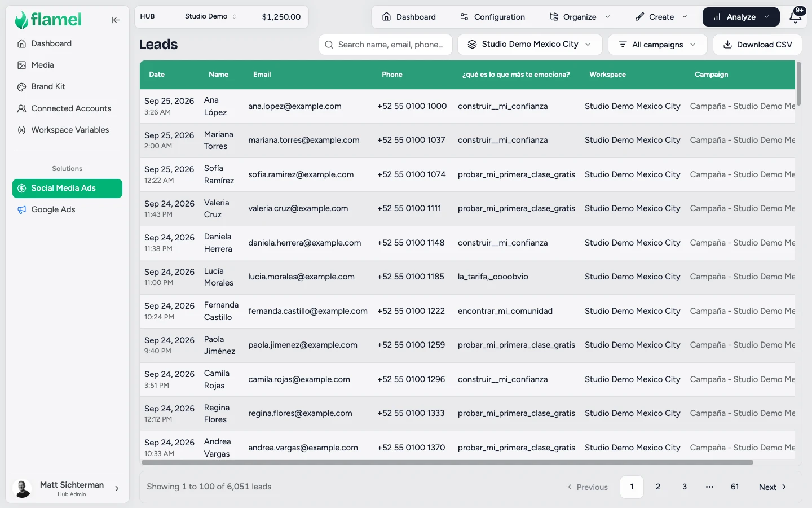Open the notifications bell
The height and width of the screenshot is (508, 812).
[796, 17]
